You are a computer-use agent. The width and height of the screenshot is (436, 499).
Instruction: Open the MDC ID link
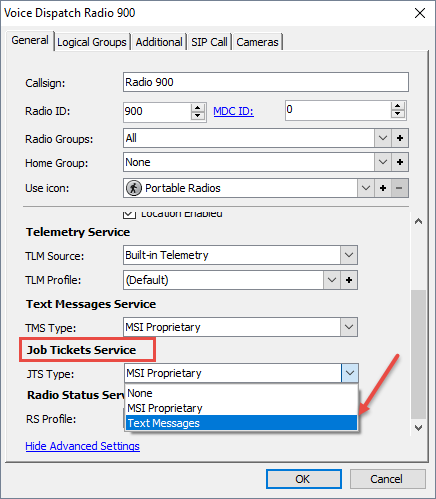point(233,111)
